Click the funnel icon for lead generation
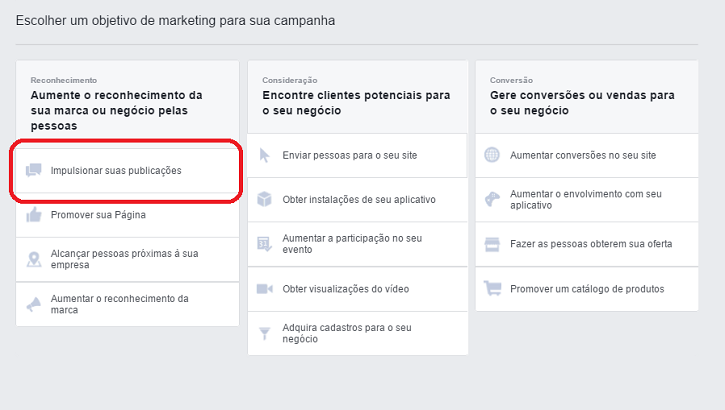725x410 pixels. [x=264, y=333]
